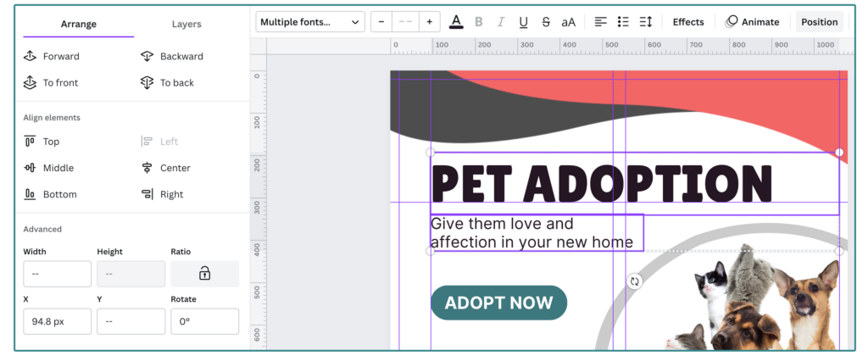Switch to the Layers tab

pos(186,24)
